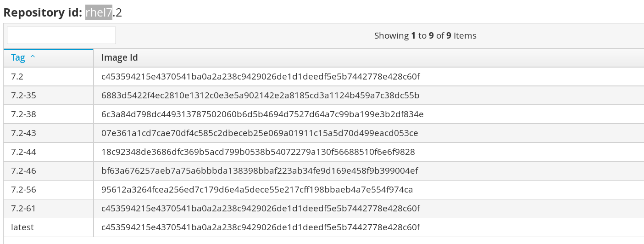
Task: Select tag 7.2-44 in the table
Action: click(x=23, y=152)
